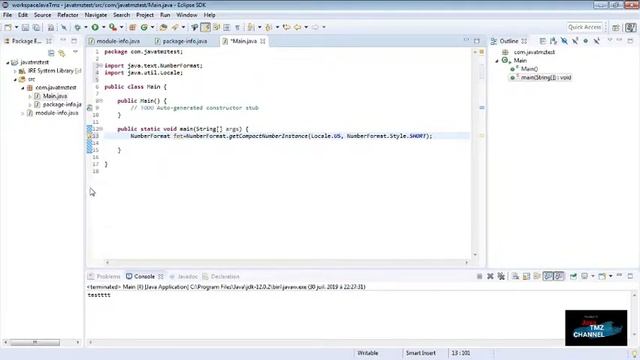Click the Open Type icon
The height and width of the screenshot is (360, 640).
pos(163,27)
